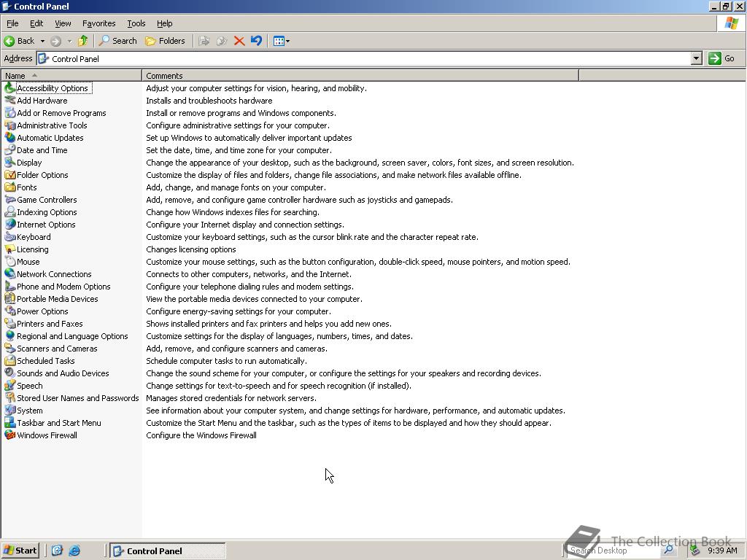This screenshot has width=747, height=560.
Task: Select Printers and Faxes icon
Action: [x=10, y=323]
